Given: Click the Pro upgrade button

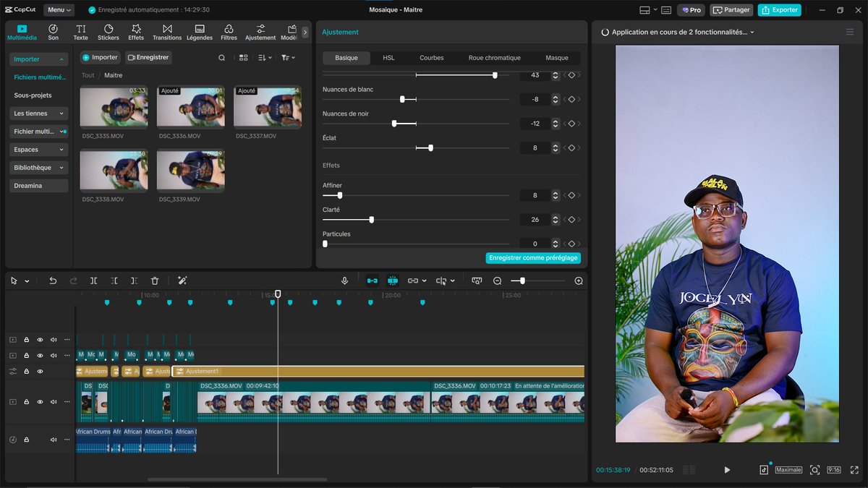Looking at the screenshot, I should [x=691, y=10].
